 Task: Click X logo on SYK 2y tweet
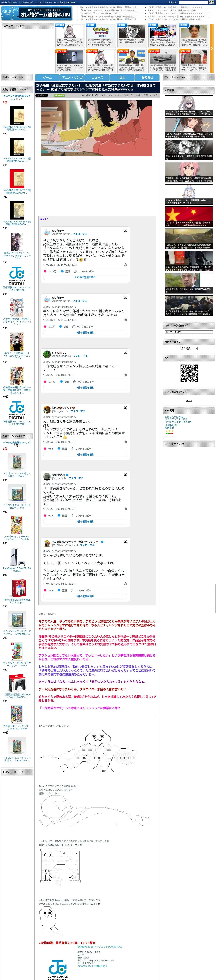[x=125, y=353]
